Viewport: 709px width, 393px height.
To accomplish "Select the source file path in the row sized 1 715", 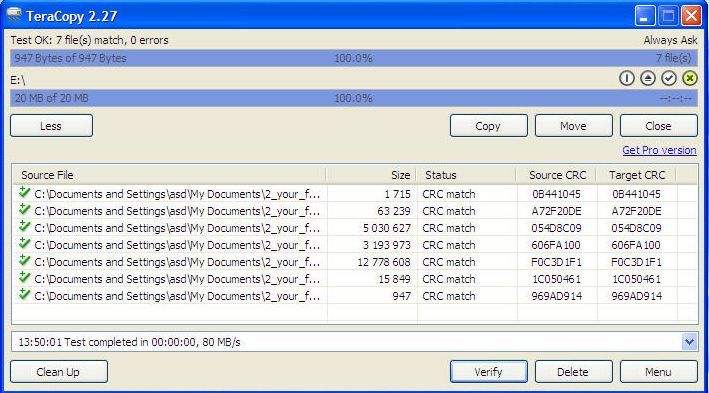I will [x=177, y=194].
